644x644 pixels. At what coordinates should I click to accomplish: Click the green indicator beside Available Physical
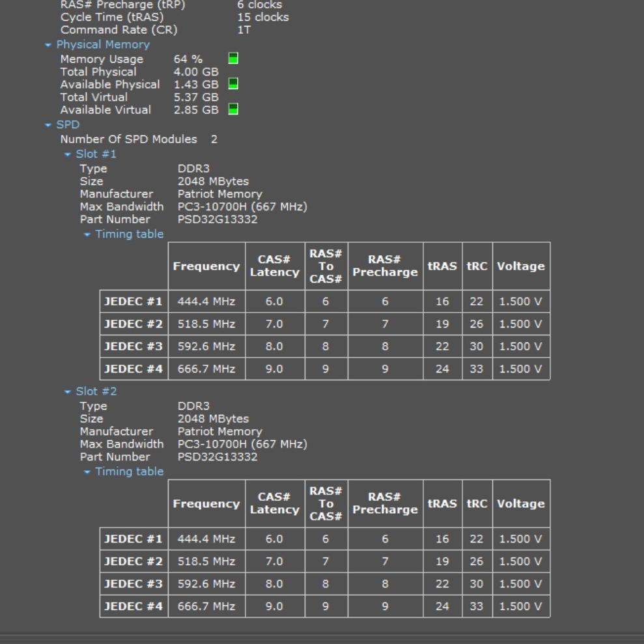coord(233,84)
